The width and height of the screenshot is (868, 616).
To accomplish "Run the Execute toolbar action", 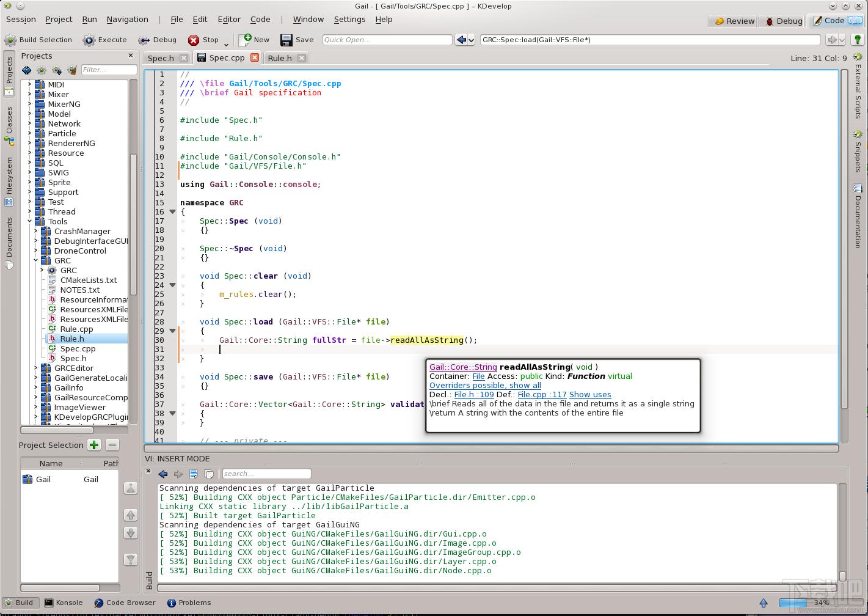I will coord(105,40).
